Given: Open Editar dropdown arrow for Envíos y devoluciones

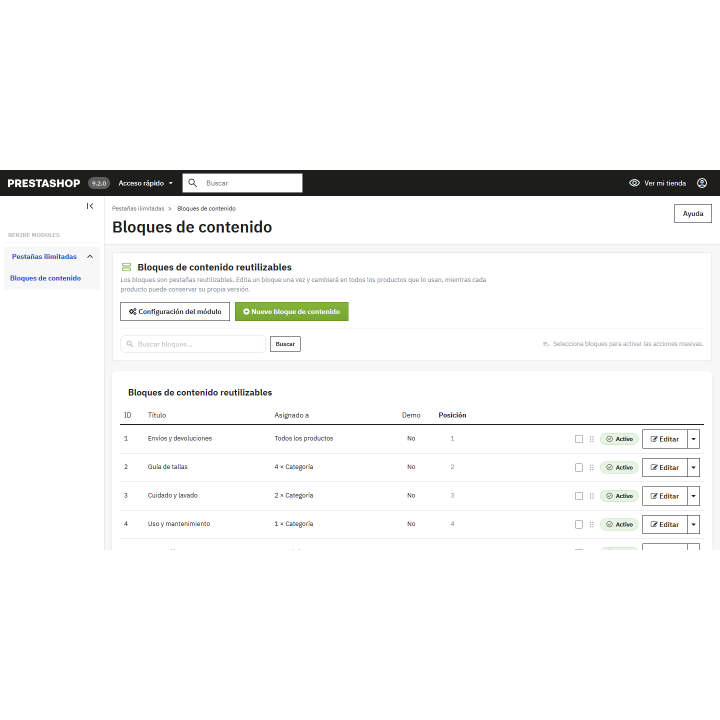Looking at the screenshot, I should tap(693, 439).
